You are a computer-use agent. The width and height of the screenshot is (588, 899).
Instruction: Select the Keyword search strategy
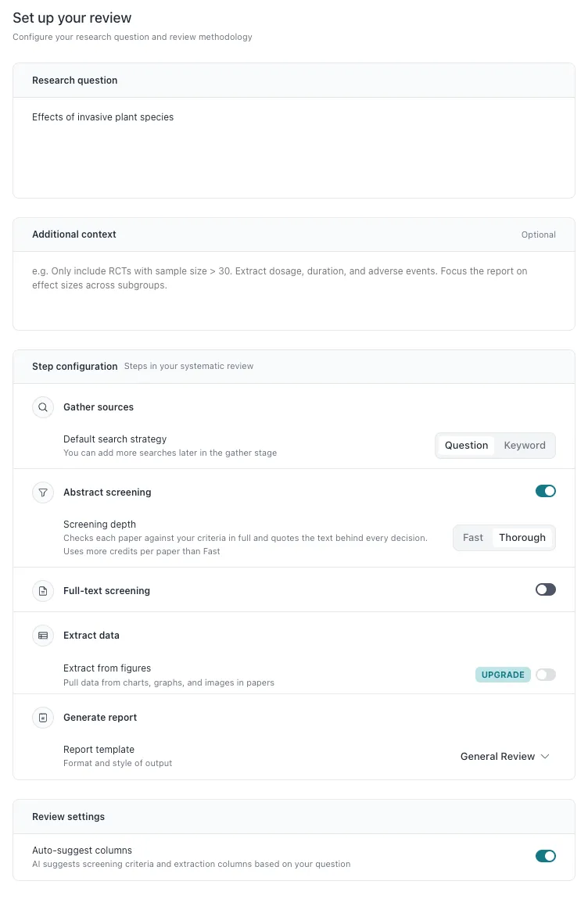point(525,446)
